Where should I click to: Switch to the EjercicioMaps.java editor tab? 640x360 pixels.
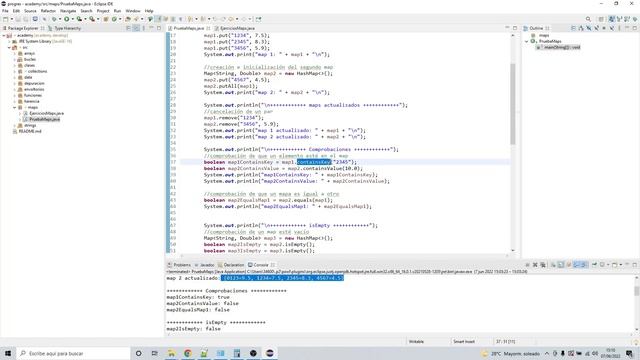(x=235, y=28)
